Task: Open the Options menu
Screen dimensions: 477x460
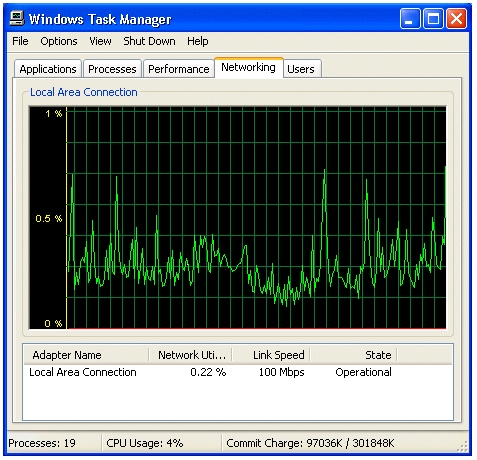Action: [x=59, y=41]
